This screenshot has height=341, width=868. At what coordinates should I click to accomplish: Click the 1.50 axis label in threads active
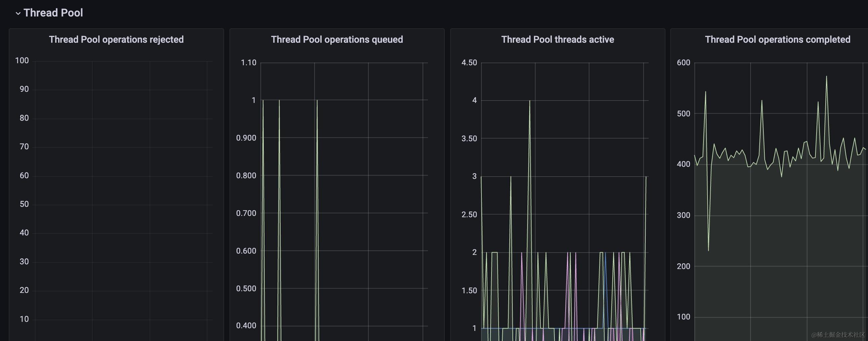[x=469, y=291]
